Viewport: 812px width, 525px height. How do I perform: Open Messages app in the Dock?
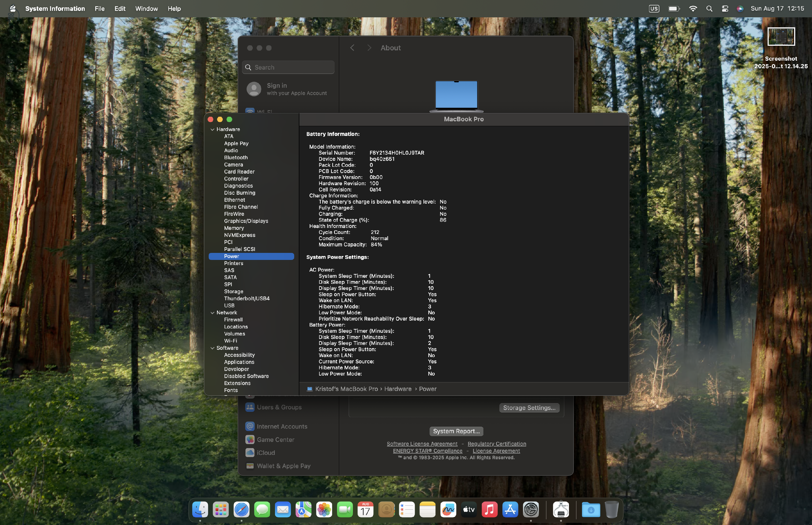coord(262,510)
